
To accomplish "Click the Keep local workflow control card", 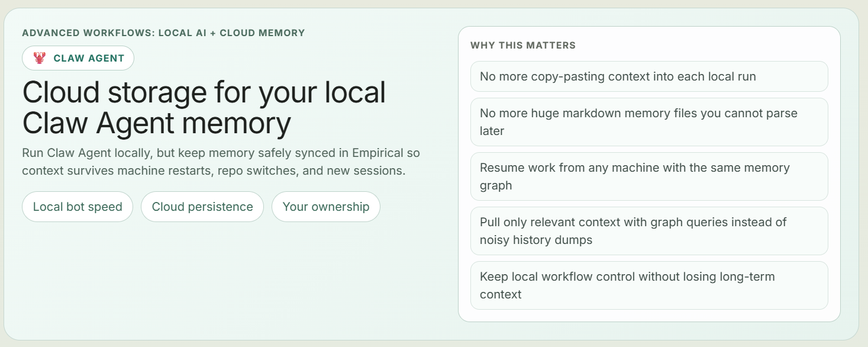I will 649,285.
